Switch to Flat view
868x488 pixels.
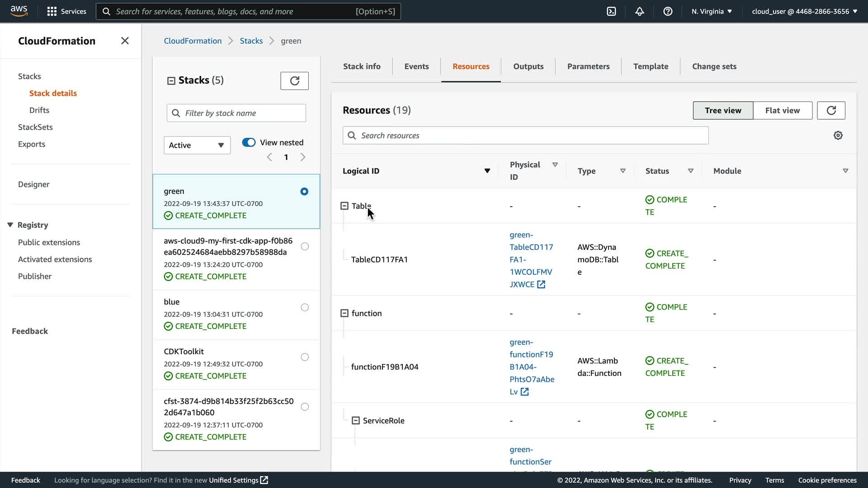pos(782,110)
